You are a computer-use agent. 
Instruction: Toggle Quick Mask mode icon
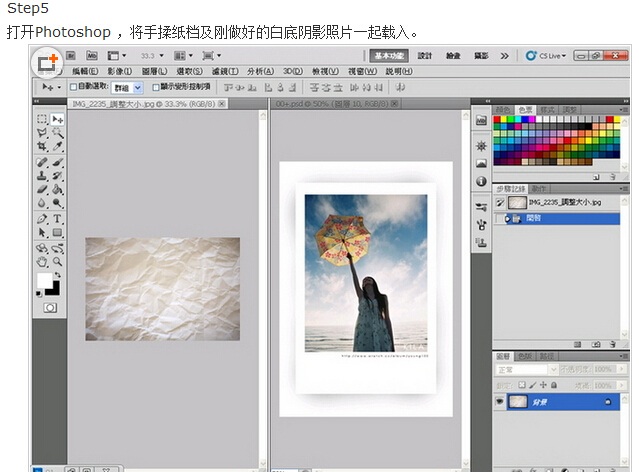click(49, 308)
